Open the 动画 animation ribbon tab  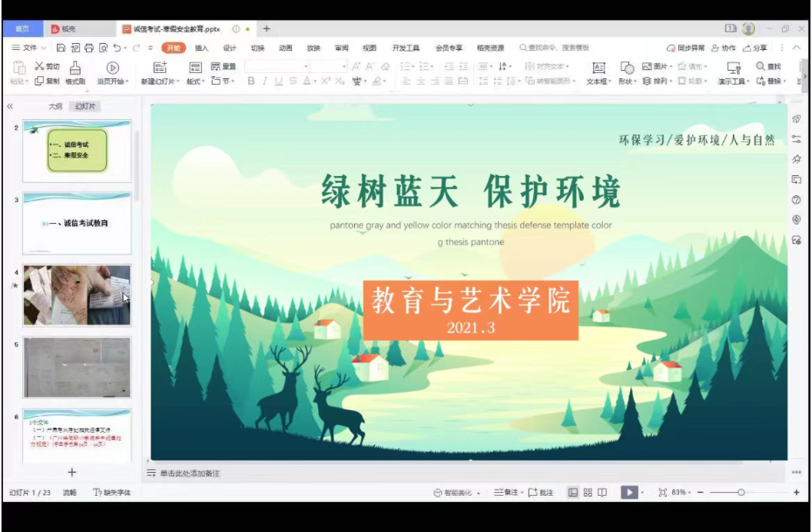click(x=285, y=48)
